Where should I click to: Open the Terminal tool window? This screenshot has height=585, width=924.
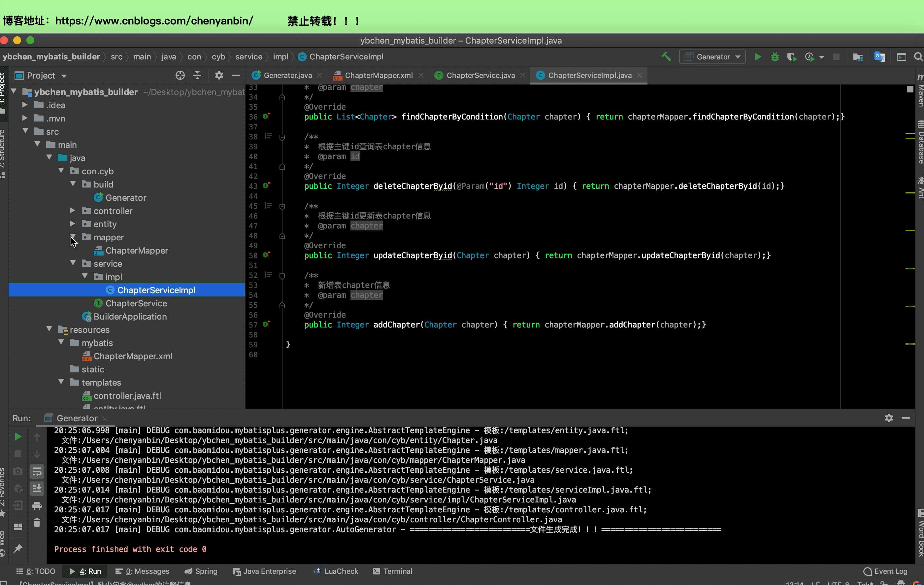[393, 571]
